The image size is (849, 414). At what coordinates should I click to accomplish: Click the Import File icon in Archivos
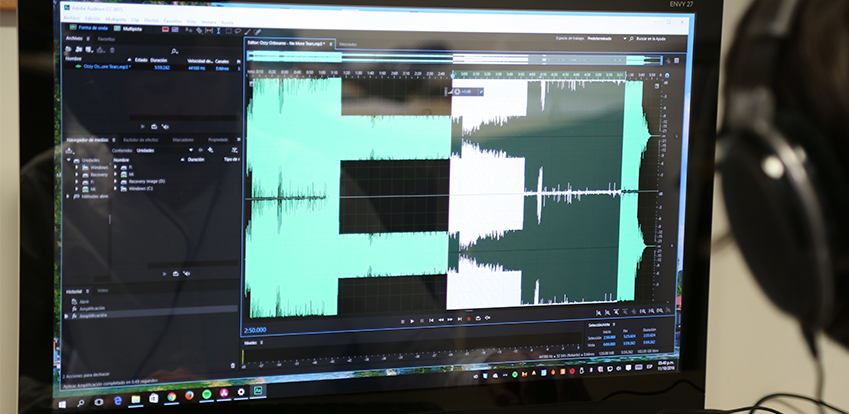(79, 49)
